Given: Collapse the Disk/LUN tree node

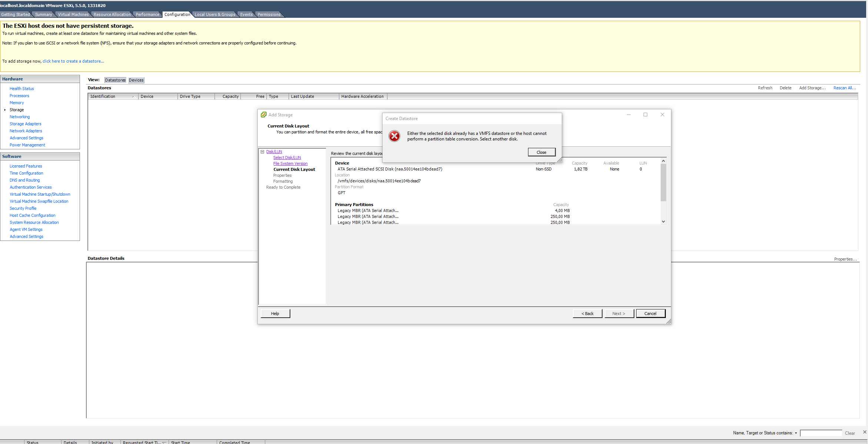Looking at the screenshot, I should pos(262,152).
